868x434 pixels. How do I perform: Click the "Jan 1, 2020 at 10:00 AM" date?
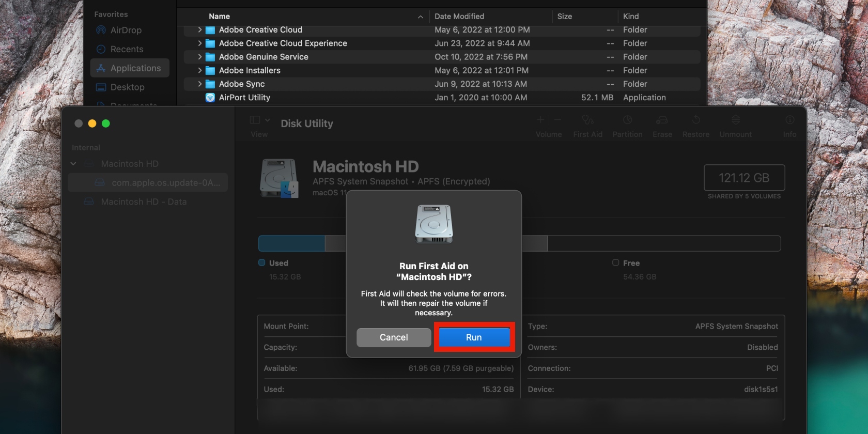point(481,98)
